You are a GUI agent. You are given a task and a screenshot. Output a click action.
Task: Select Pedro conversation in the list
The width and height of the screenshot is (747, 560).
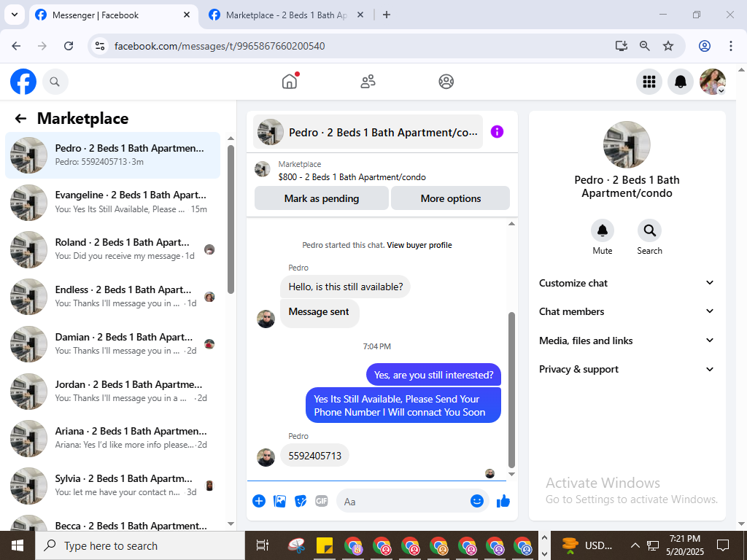(112, 155)
